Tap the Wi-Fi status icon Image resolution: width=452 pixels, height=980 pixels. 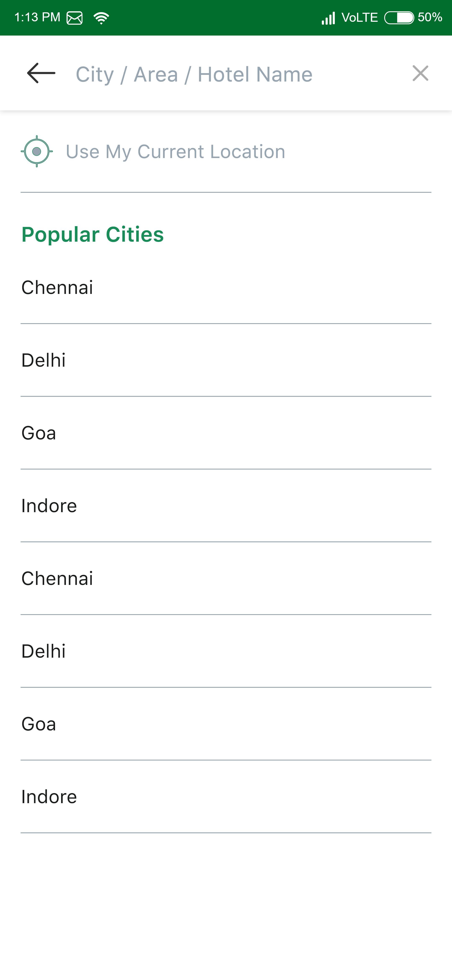coord(101,18)
